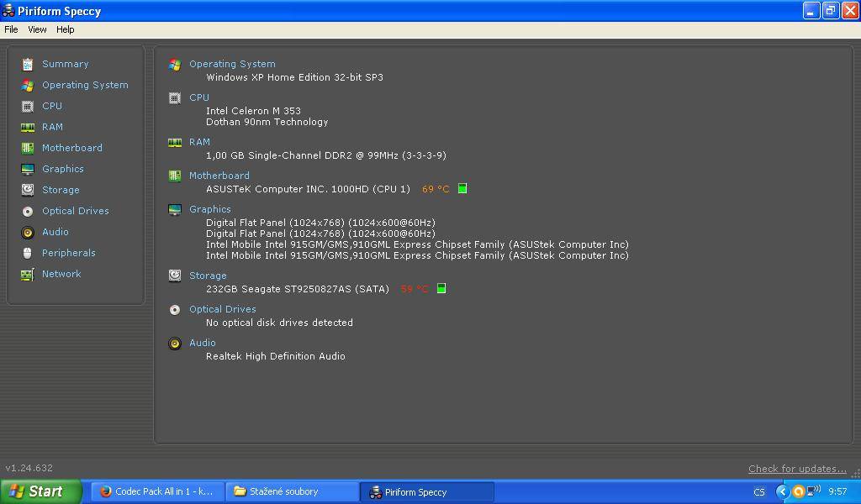Open the RAM heading link in summary
This screenshot has width=861, height=504.
(x=199, y=142)
